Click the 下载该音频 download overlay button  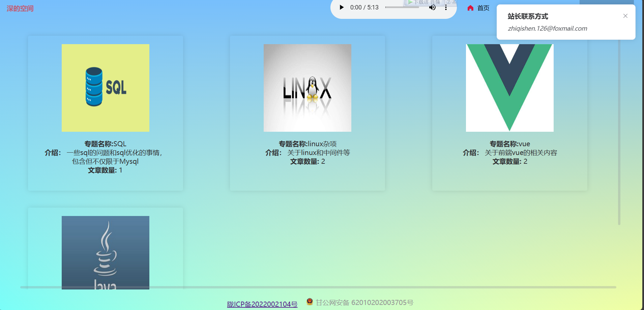coord(426,2)
